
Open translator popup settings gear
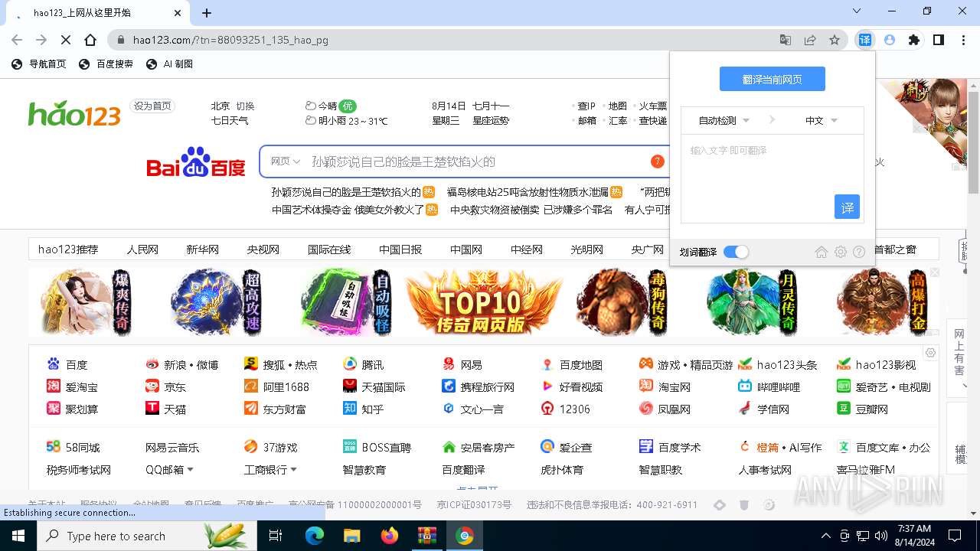coord(841,252)
